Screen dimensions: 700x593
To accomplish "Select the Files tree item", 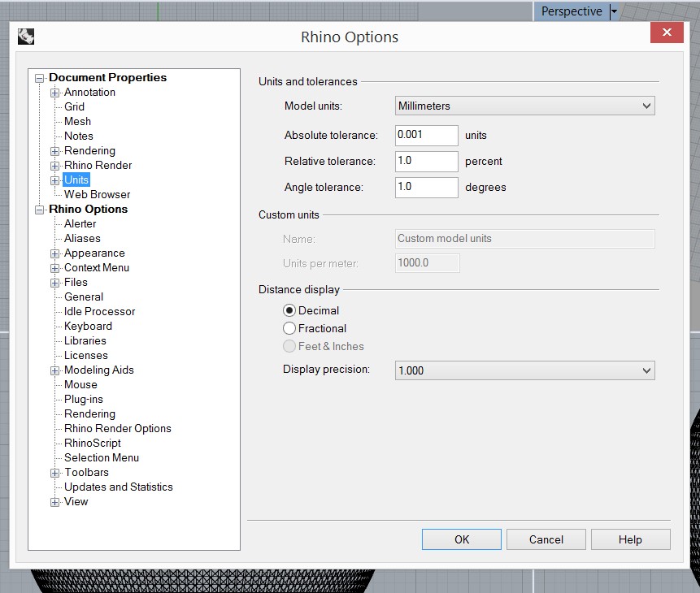I will tap(76, 283).
